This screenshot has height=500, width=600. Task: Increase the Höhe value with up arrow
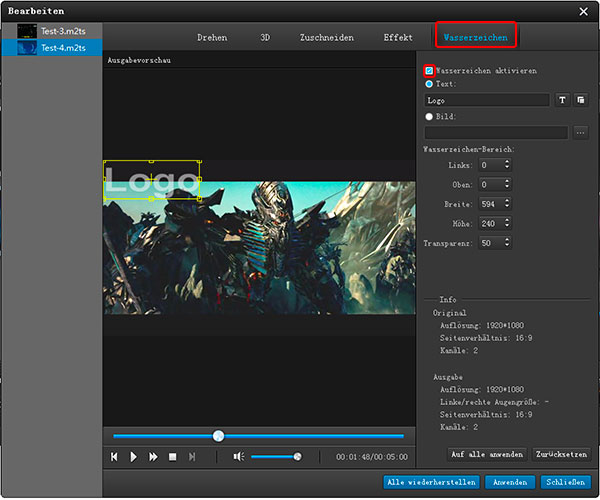(507, 221)
